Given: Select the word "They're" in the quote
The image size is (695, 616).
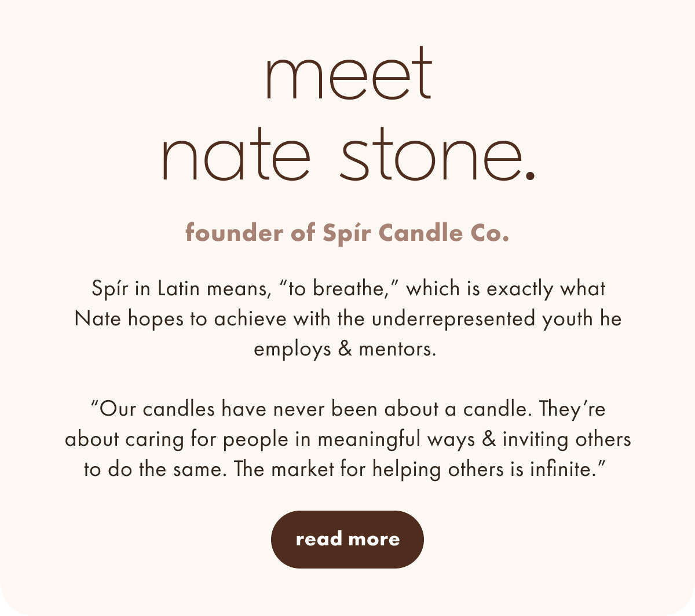Looking at the screenshot, I should point(572,409).
